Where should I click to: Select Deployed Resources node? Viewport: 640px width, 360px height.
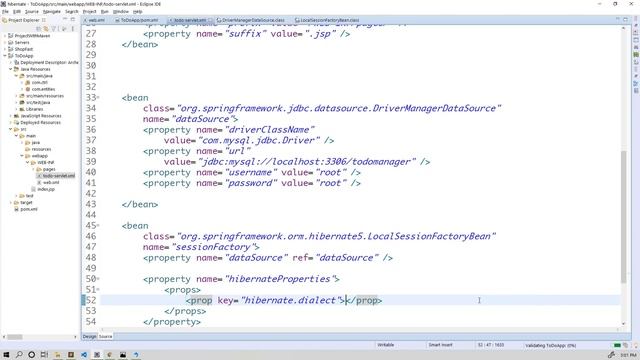click(x=38, y=122)
